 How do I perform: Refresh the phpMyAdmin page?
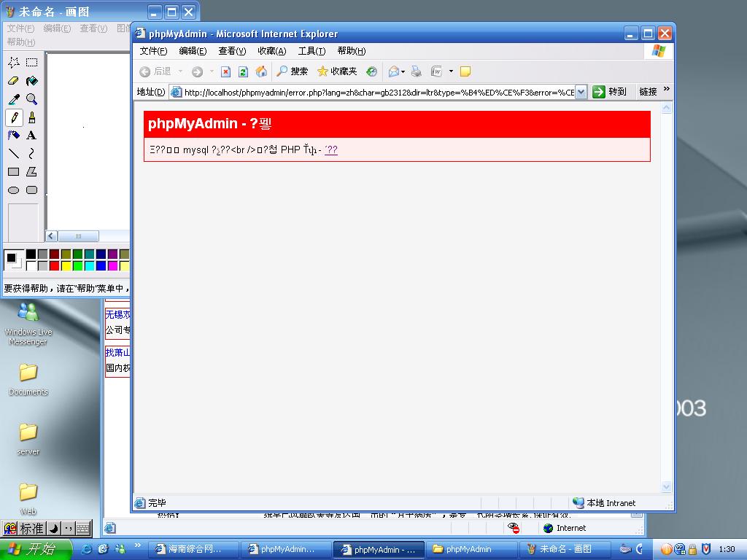pos(243,71)
